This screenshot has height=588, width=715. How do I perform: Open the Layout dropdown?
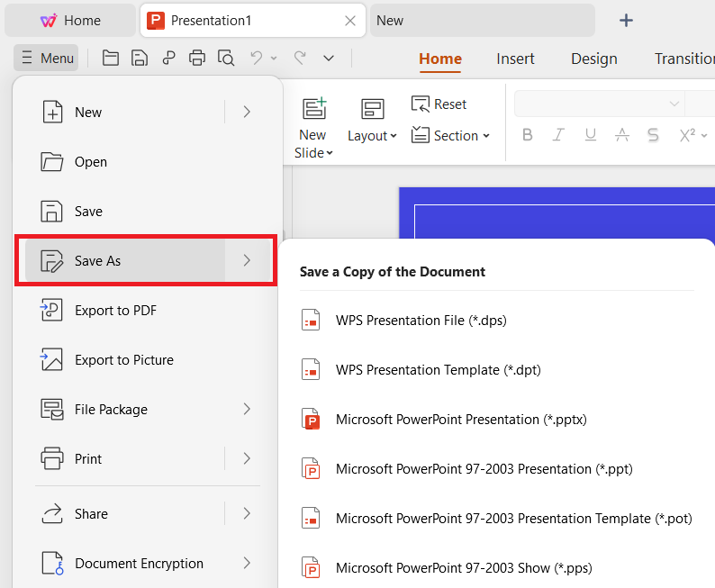point(372,136)
